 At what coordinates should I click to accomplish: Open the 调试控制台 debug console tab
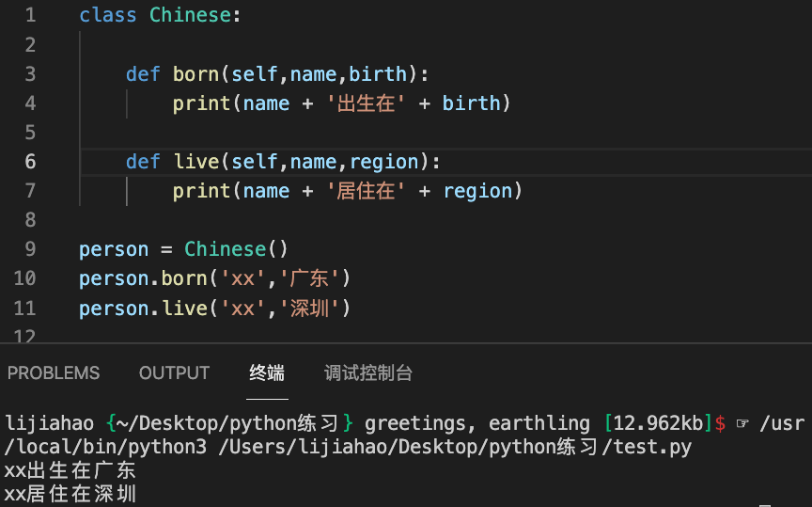(x=368, y=373)
